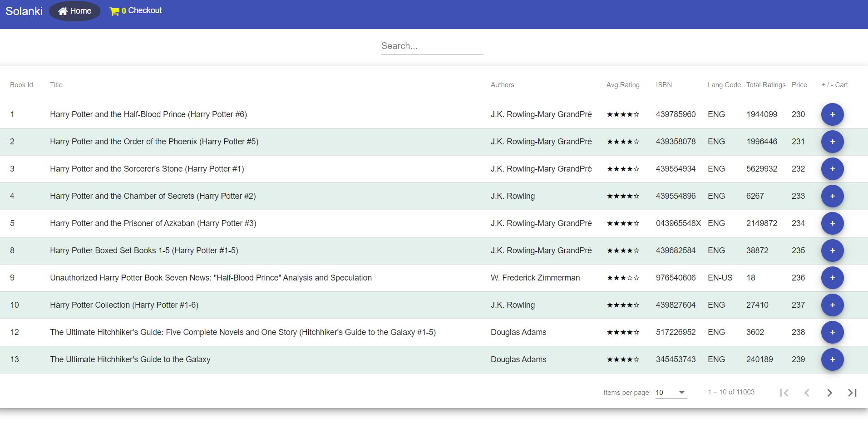Viewport: 868px width, 423px height.
Task: Click the Lang Code column header
Action: (x=724, y=85)
